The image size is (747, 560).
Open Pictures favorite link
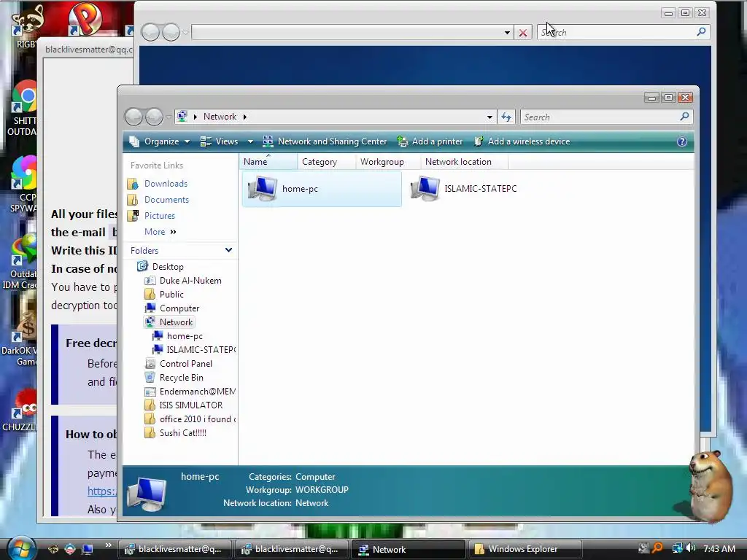pyautogui.click(x=159, y=216)
